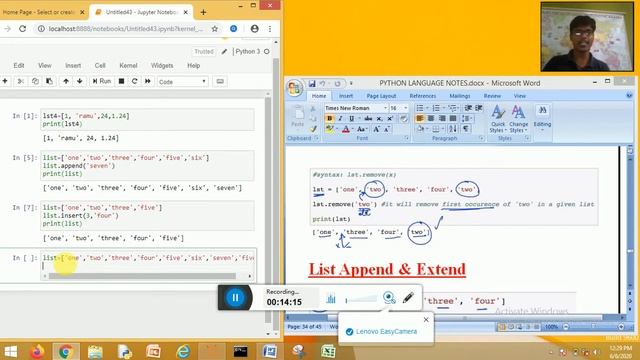Image resolution: width=640 pixels, height=360 pixels.
Task: Copy selected cells in Jupyter toolbar
Action: [x=35, y=81]
